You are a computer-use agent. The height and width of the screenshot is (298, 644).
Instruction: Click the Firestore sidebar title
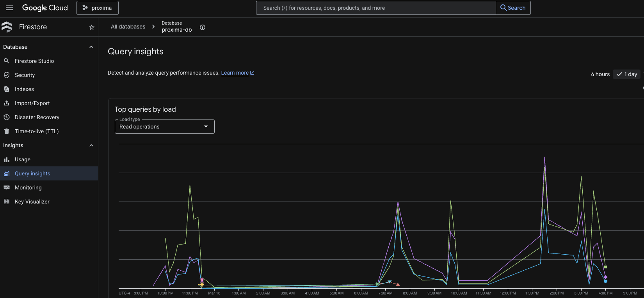tap(33, 27)
